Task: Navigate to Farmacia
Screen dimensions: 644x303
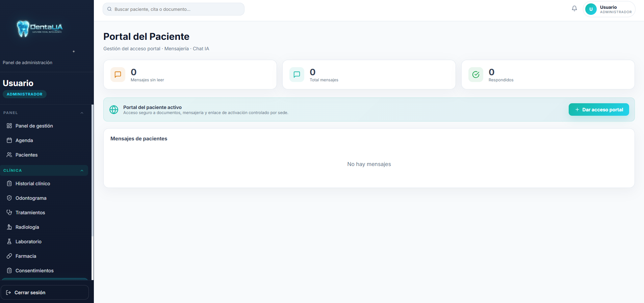Action: (26, 256)
